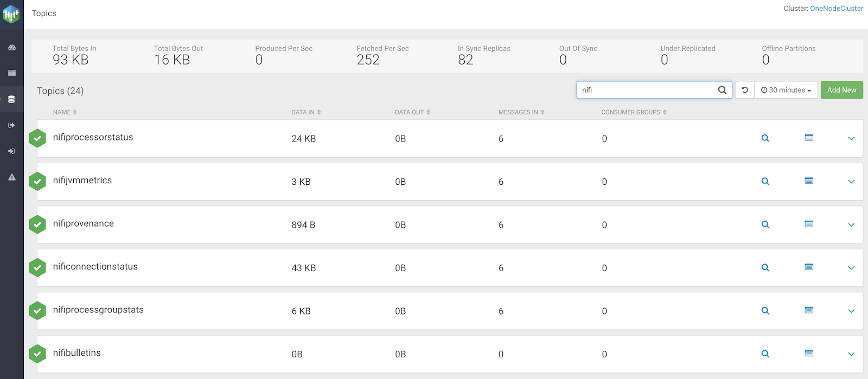Open the Brokers icon in sidebar
The width and height of the screenshot is (868, 379).
point(11,73)
